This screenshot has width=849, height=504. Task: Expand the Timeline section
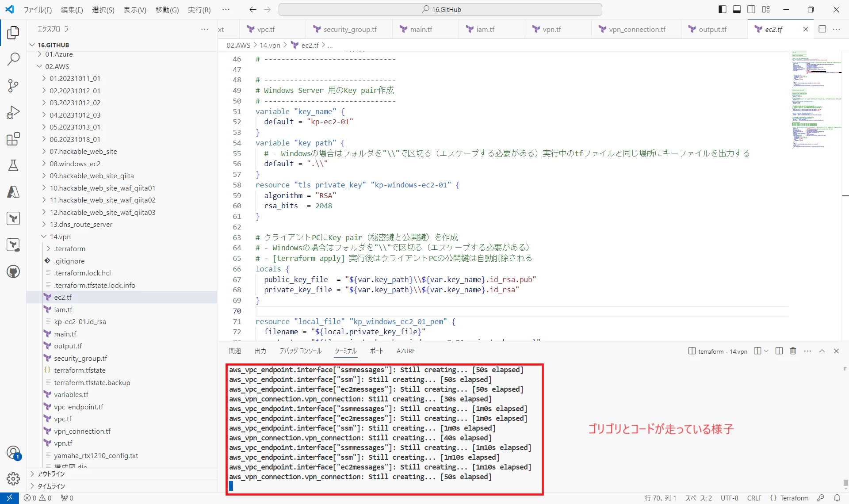click(122, 486)
